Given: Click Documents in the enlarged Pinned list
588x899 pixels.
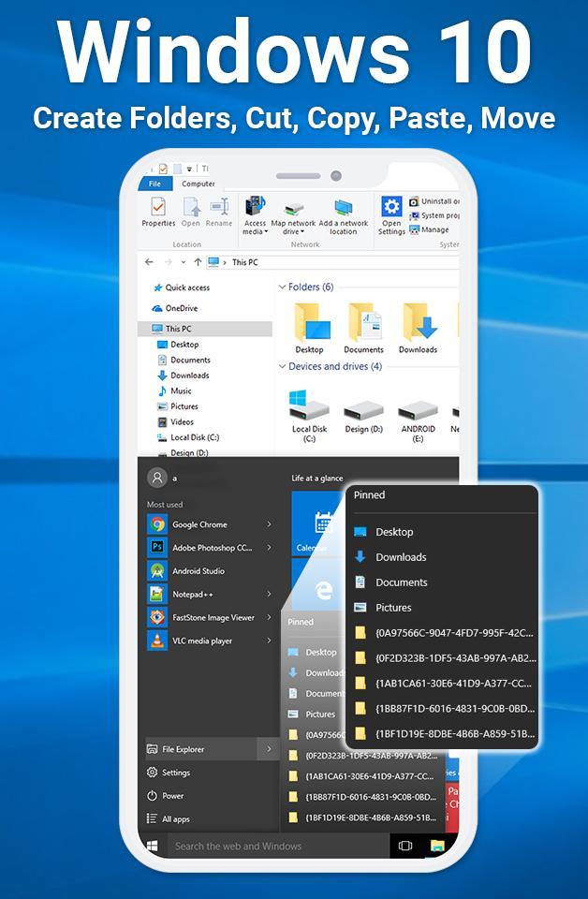Looking at the screenshot, I should pos(390,582).
